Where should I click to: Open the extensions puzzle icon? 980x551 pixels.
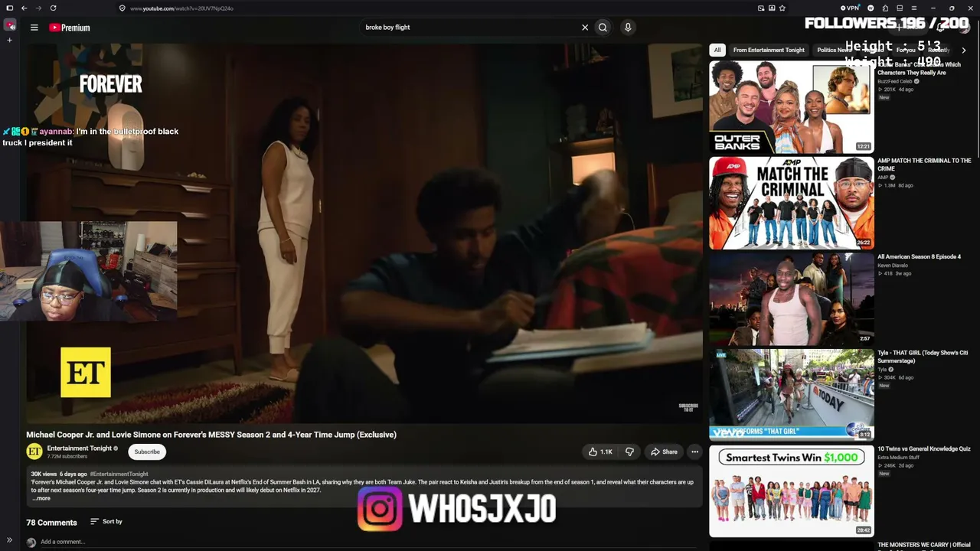click(x=885, y=8)
